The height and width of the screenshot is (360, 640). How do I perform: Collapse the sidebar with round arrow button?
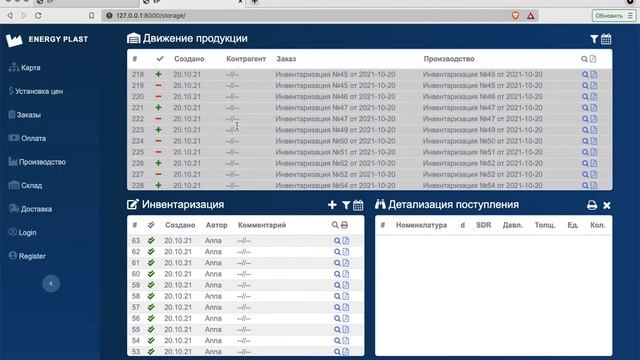tap(51, 283)
